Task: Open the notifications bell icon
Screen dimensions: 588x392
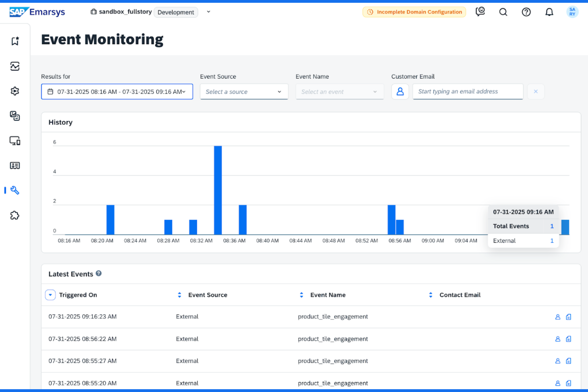Action: (549, 12)
